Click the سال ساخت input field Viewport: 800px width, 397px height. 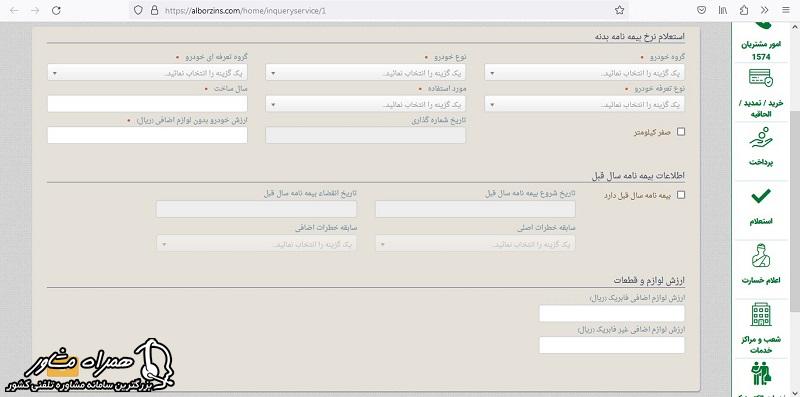[x=147, y=104]
